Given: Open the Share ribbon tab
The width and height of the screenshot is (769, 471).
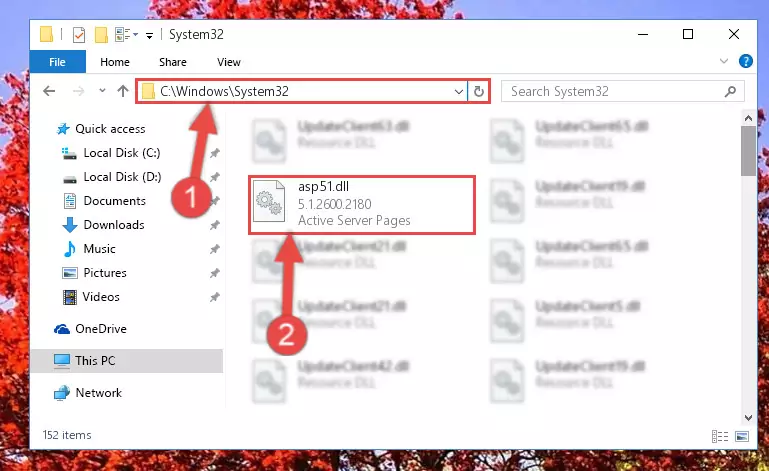Looking at the screenshot, I should point(173,62).
